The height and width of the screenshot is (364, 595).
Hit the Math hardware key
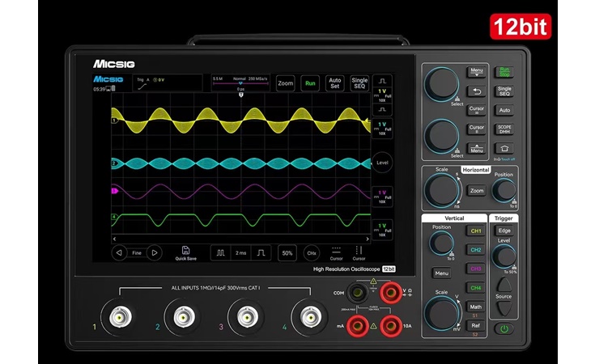(475, 307)
